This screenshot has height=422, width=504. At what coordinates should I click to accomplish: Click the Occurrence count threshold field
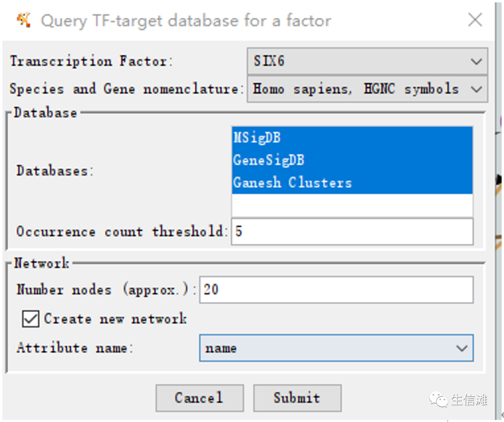[x=352, y=232]
